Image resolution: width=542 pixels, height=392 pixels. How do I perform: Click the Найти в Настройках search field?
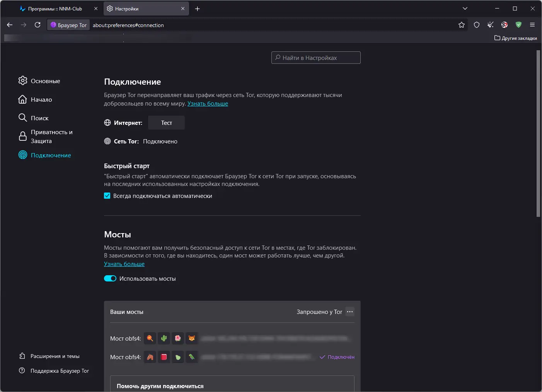(316, 58)
